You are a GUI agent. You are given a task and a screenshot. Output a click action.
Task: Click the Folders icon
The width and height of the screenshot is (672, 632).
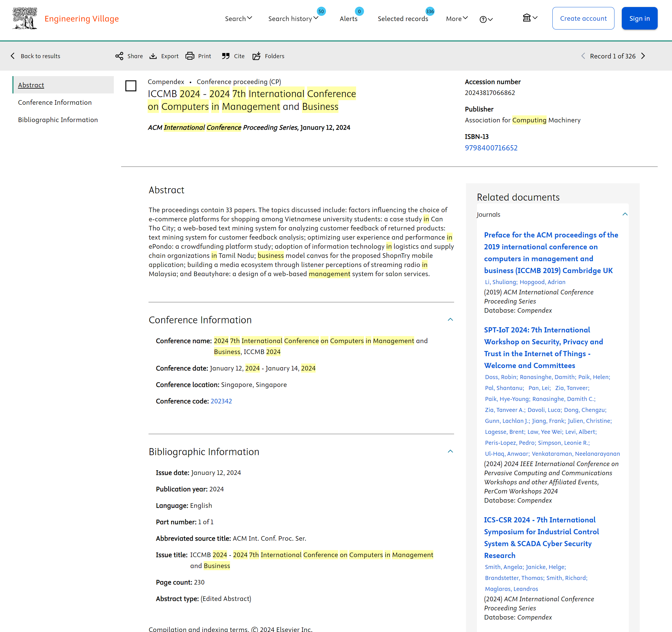click(257, 56)
